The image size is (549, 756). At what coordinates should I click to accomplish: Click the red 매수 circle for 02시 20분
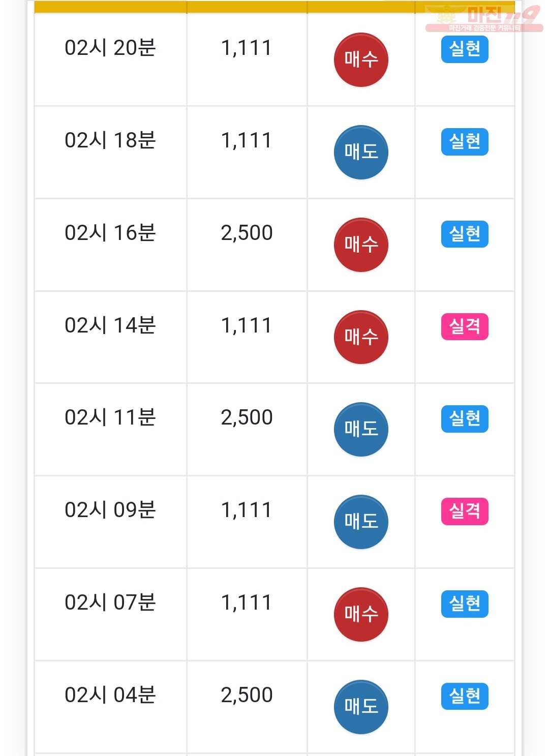(361, 60)
